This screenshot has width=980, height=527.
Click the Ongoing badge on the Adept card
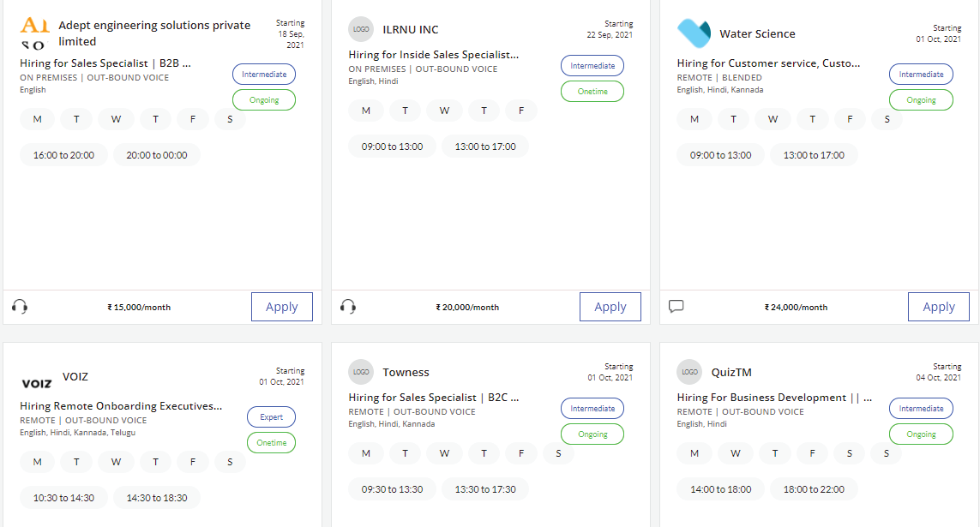[264, 100]
